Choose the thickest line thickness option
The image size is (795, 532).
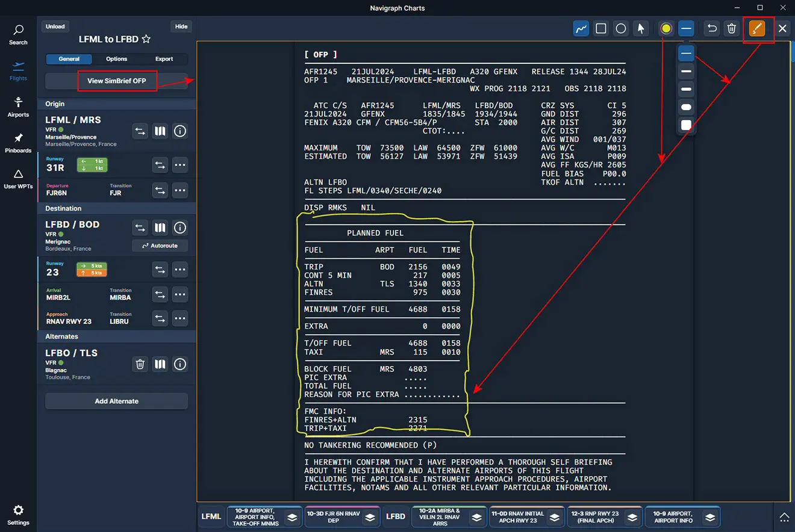(686, 125)
